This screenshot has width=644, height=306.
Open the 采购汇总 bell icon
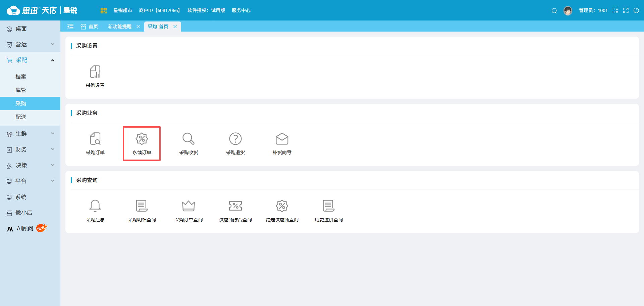tap(95, 206)
